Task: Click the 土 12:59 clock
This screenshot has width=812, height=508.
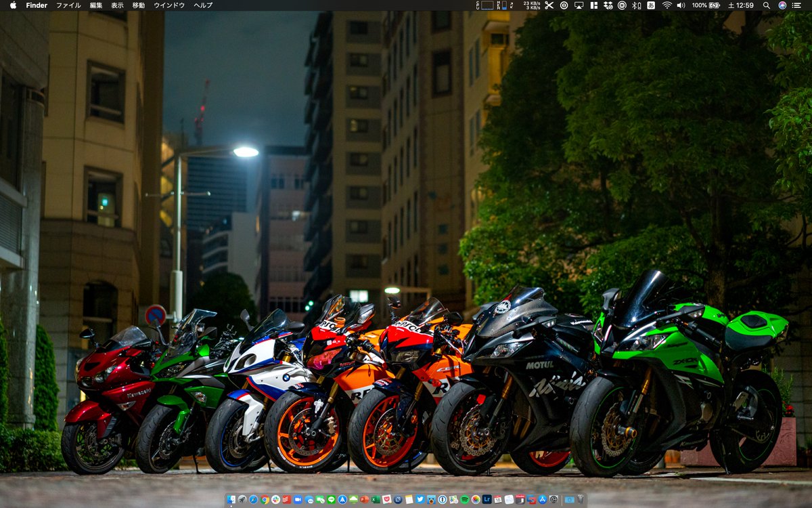Action: (741, 5)
